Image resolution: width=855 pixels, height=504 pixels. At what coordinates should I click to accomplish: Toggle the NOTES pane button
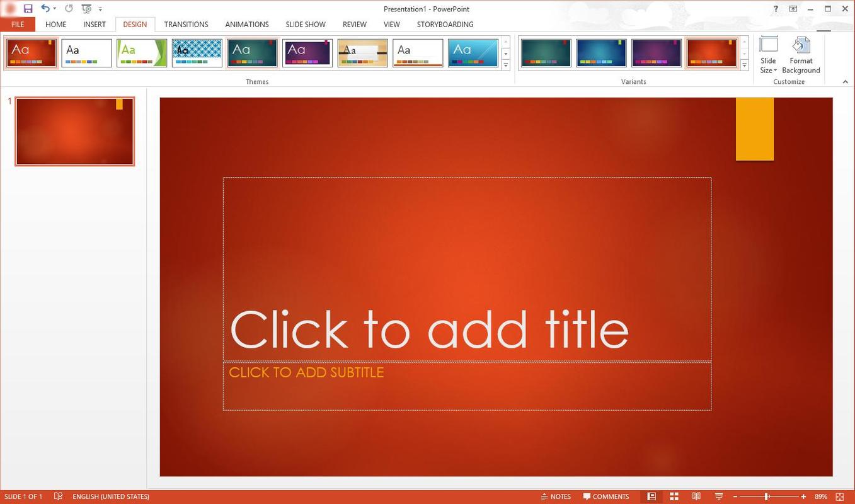(x=556, y=496)
